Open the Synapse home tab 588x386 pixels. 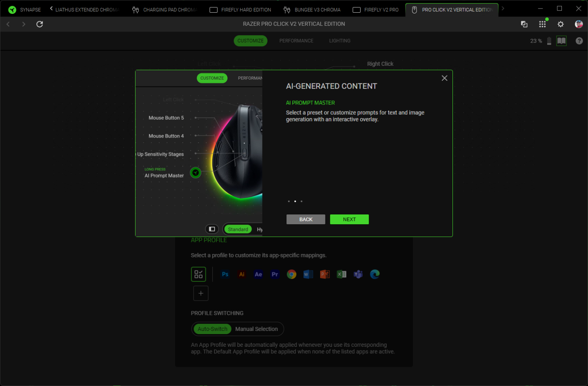click(24, 9)
